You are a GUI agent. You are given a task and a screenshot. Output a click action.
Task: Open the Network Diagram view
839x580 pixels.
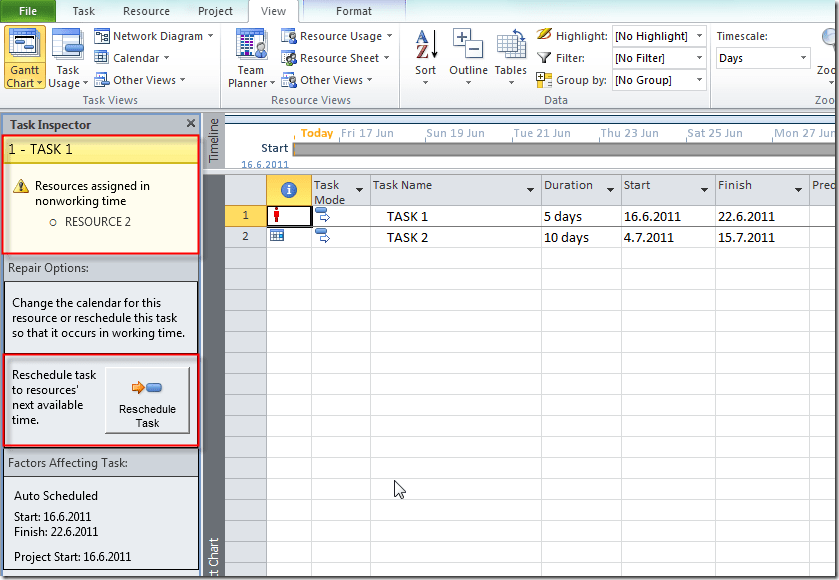click(156, 36)
